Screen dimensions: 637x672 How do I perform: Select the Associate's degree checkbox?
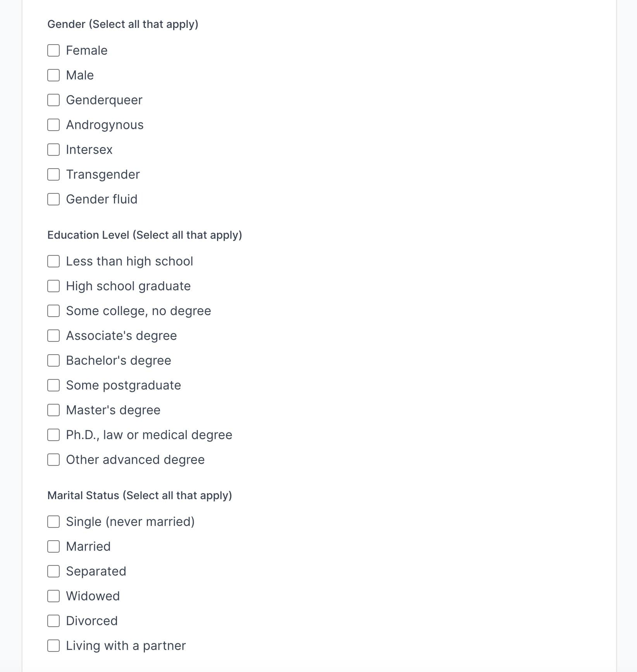click(53, 336)
